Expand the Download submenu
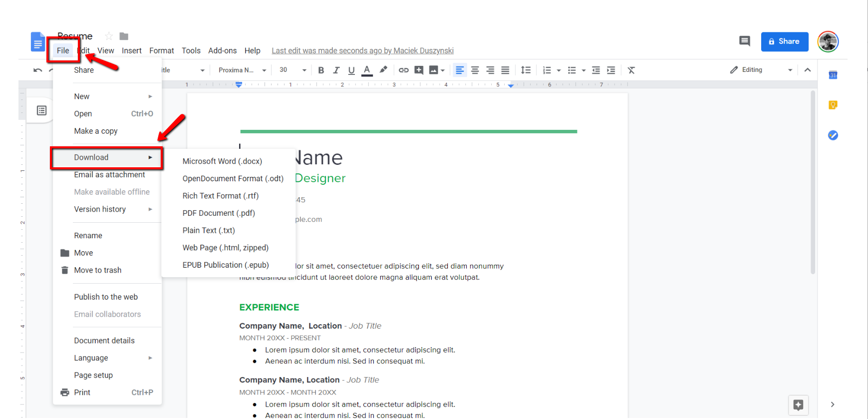 (107, 157)
